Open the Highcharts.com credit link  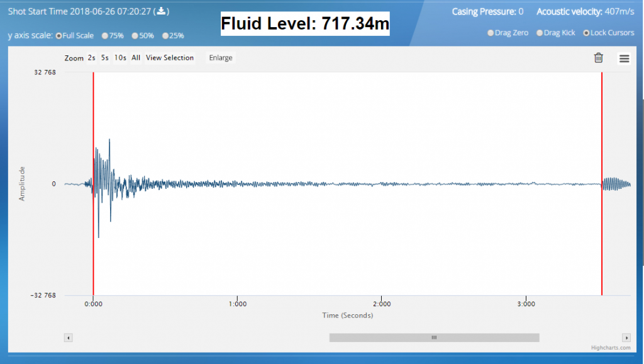coord(610,348)
